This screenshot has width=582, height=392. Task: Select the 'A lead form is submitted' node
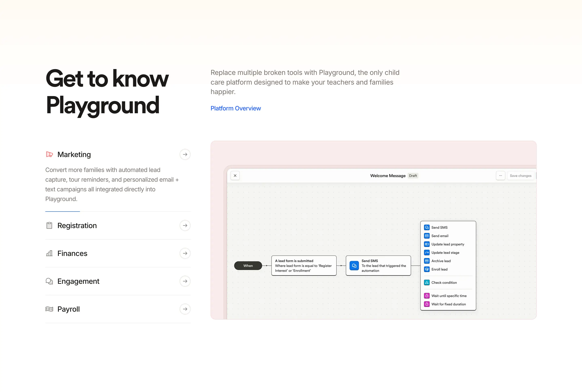(304, 265)
